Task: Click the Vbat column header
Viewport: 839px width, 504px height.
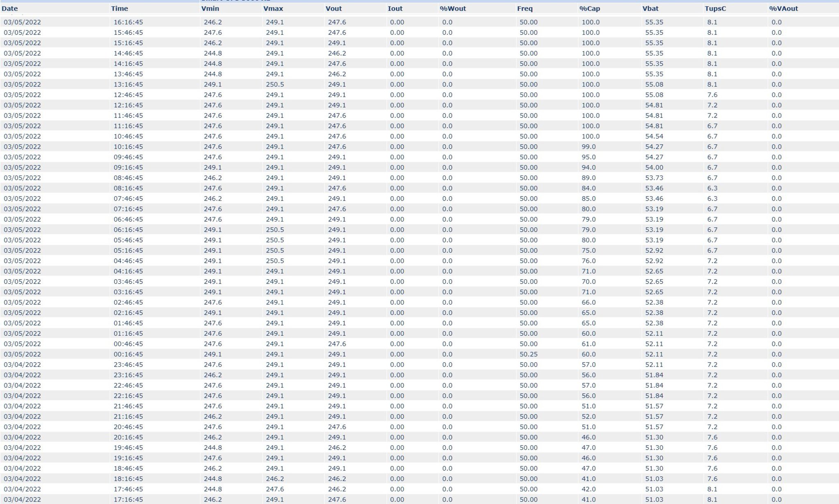Action: [x=651, y=9]
